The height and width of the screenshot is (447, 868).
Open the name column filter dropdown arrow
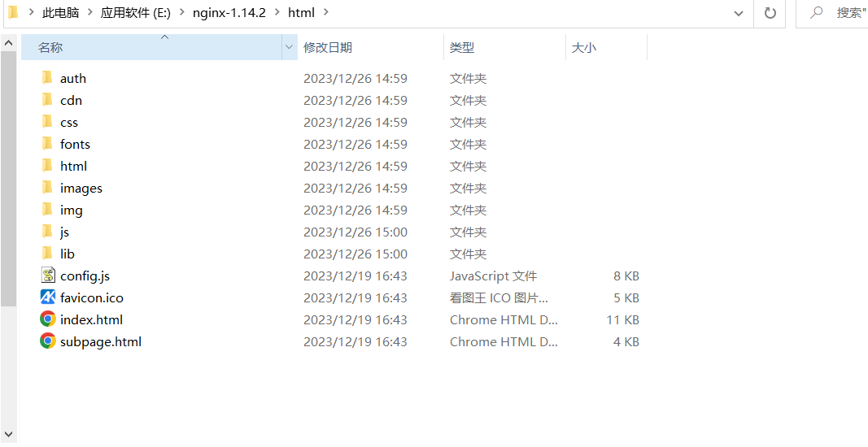coord(289,48)
